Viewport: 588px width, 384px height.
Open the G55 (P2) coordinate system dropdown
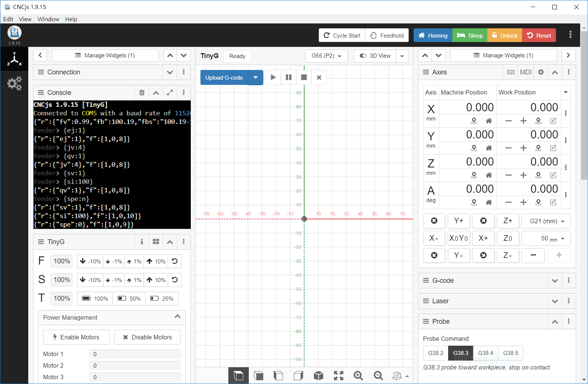coord(327,56)
